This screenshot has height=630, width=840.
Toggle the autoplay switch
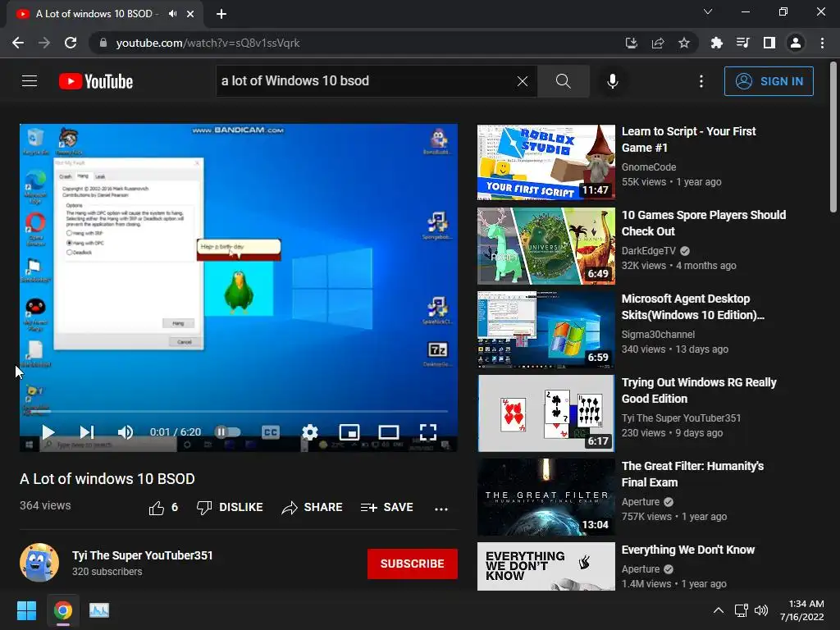pos(228,431)
